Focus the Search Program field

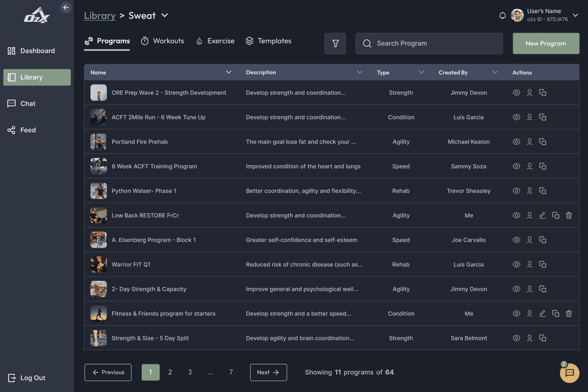pos(429,44)
